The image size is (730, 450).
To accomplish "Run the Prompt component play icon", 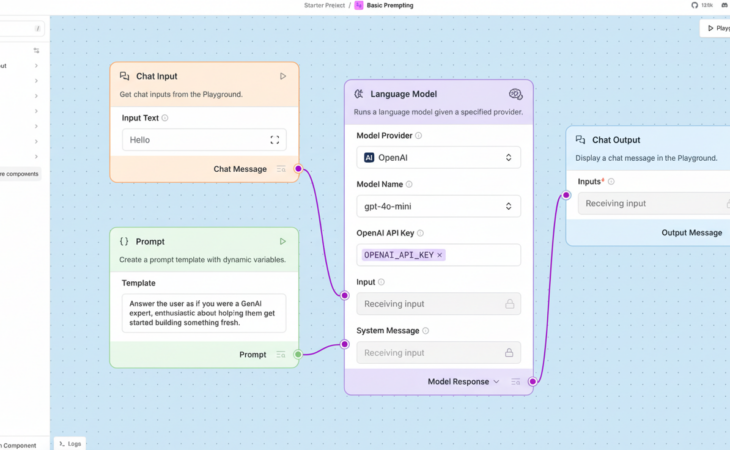I will coord(283,241).
